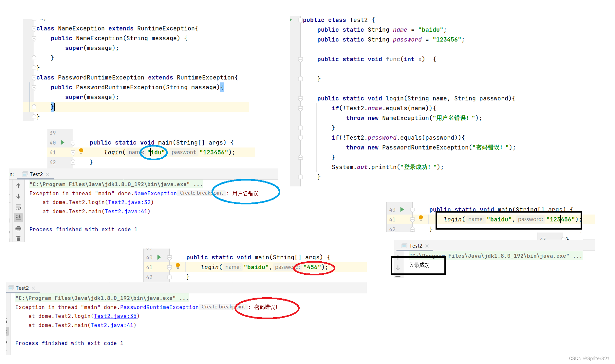Collapse the if(!Test2.password.equals(password)) block fold
This screenshot has width=615, height=364.
click(300, 138)
